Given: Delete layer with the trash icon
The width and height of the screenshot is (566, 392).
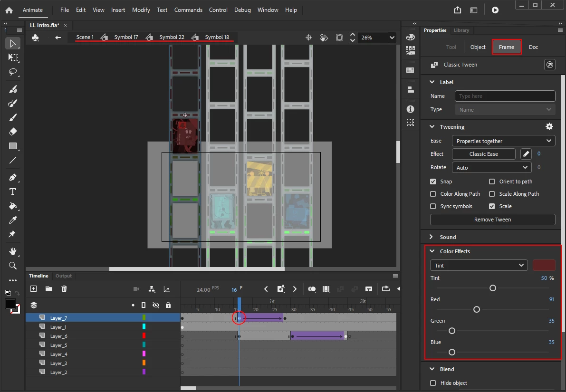Looking at the screenshot, I should pyautogui.click(x=64, y=289).
